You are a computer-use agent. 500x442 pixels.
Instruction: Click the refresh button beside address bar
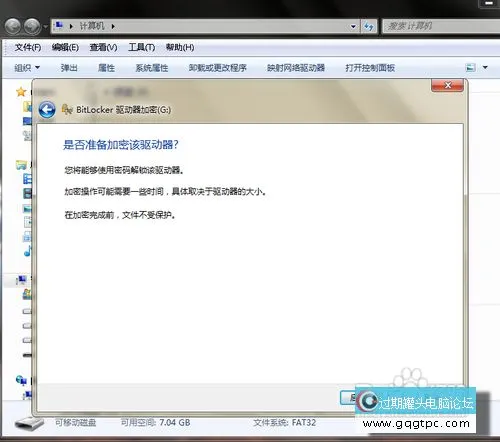pyautogui.click(x=369, y=26)
